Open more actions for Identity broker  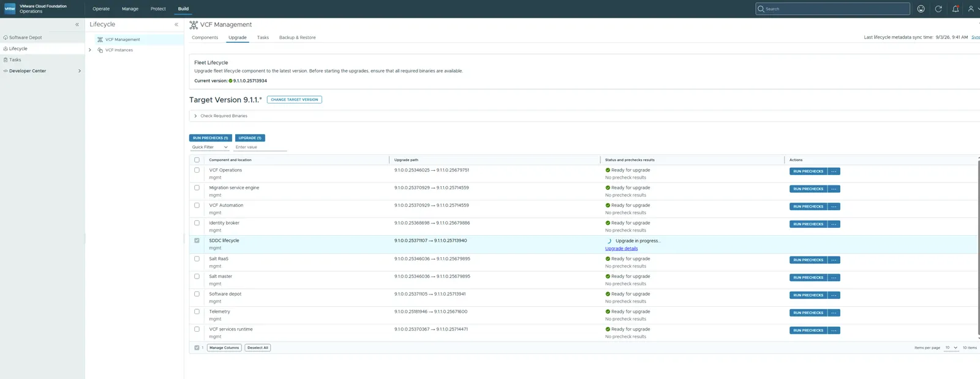pyautogui.click(x=834, y=224)
